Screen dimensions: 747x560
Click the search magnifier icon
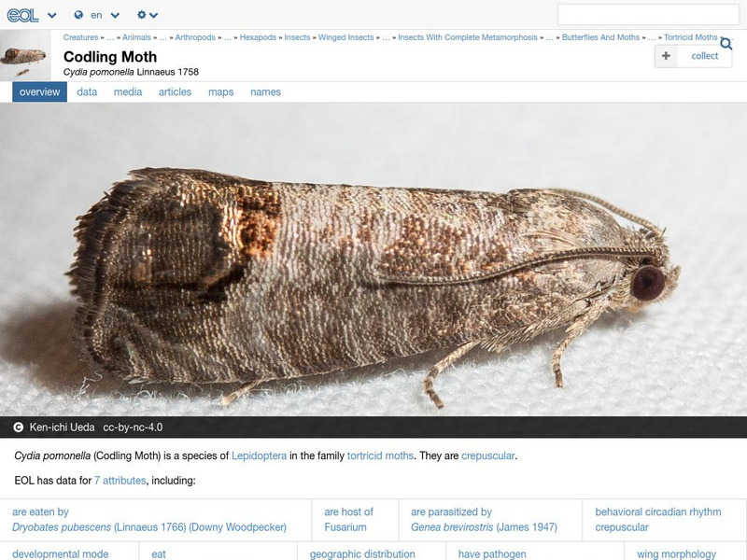(x=726, y=44)
